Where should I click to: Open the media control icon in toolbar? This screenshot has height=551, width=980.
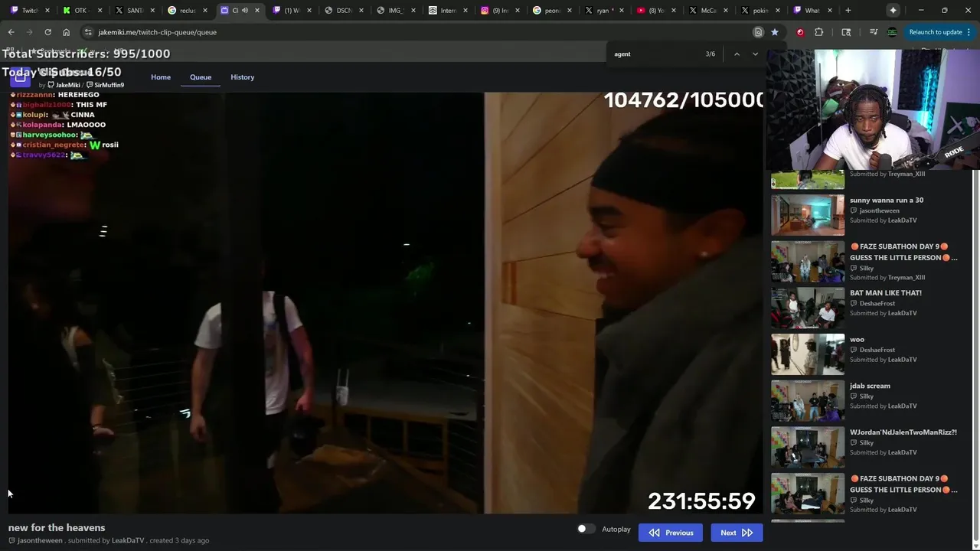coord(874,32)
